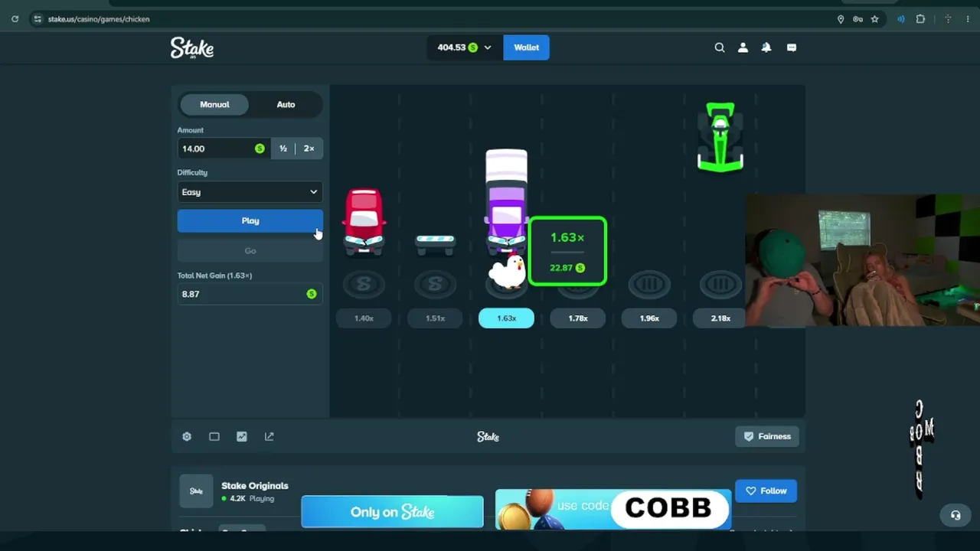Click the 4.2K Playing count
Image resolution: width=980 pixels, height=551 pixels.
pos(248,499)
